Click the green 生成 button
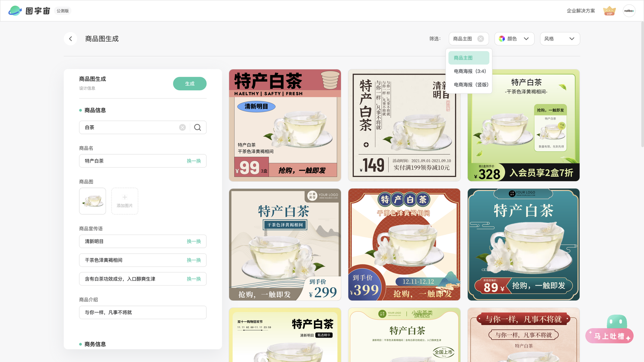644x362 pixels. click(x=190, y=84)
